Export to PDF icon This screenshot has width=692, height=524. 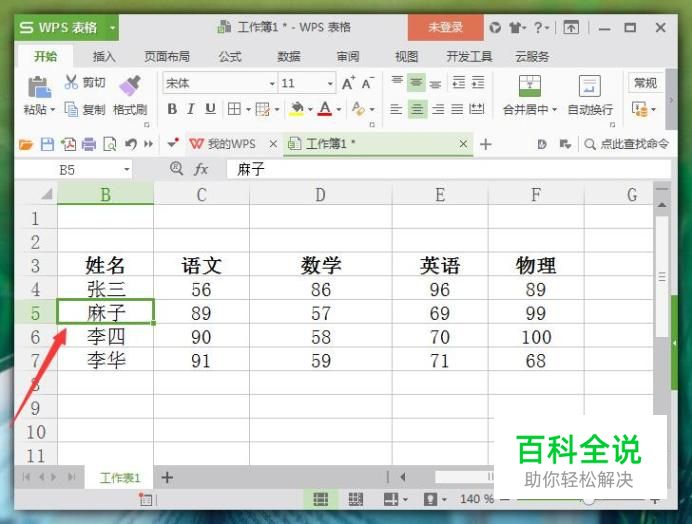[68, 144]
